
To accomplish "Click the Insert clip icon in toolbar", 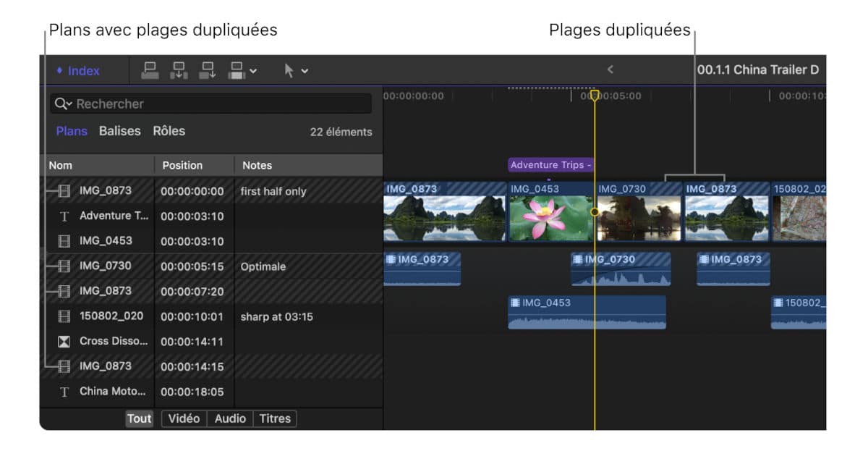I will 179,70.
